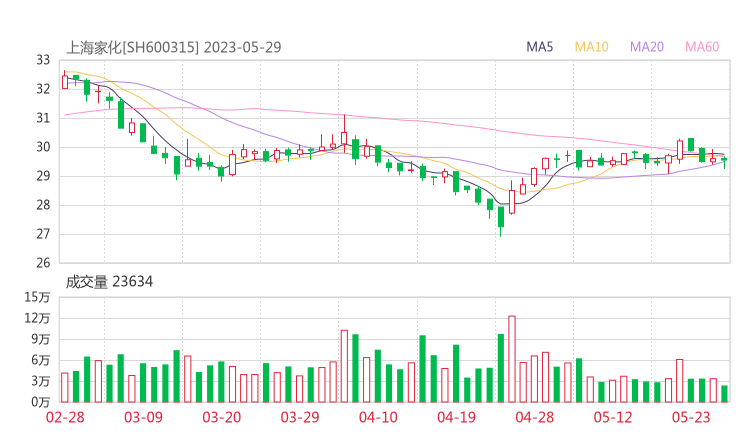Click the volume axis label 15万
Screen dimensions: 740x440
38,297
